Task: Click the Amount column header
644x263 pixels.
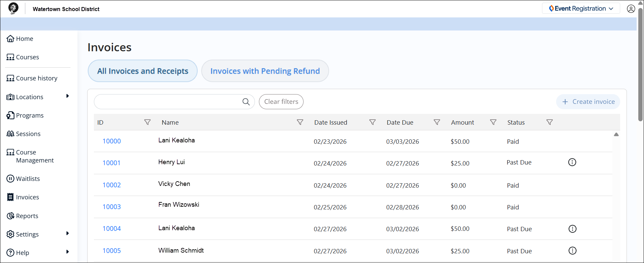Action: pos(463,123)
